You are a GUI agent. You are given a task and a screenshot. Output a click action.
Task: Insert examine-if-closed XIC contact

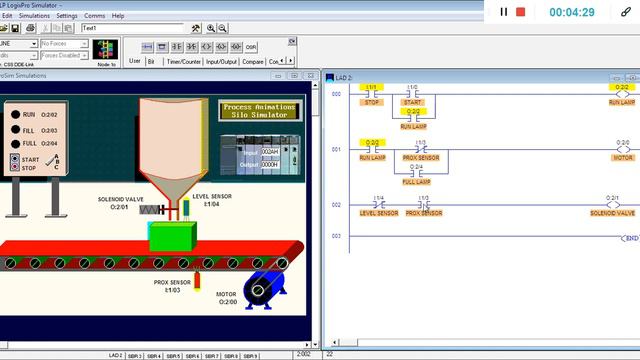click(177, 47)
